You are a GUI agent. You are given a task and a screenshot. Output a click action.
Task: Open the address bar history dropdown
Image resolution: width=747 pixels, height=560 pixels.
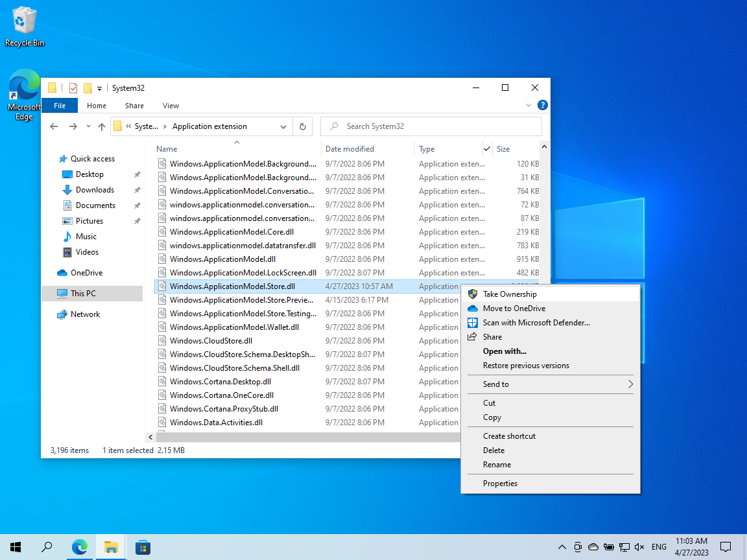[283, 126]
